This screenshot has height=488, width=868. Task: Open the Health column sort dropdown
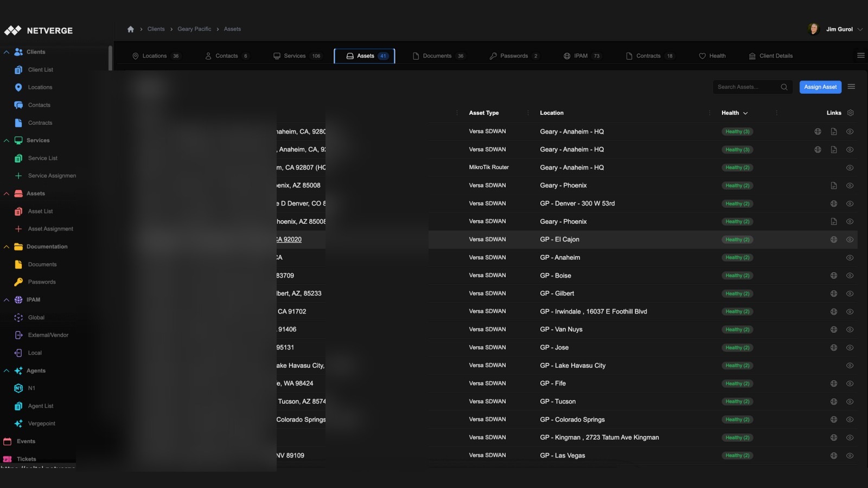746,113
